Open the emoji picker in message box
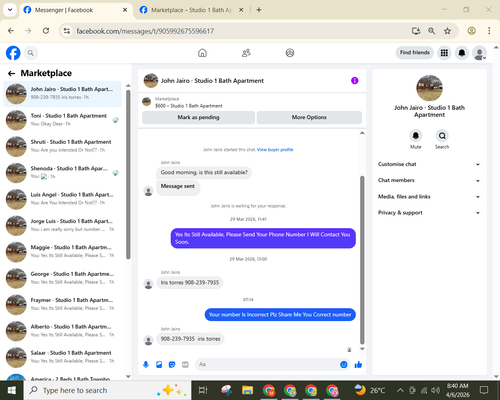This screenshot has height=400, width=500. coord(344,364)
